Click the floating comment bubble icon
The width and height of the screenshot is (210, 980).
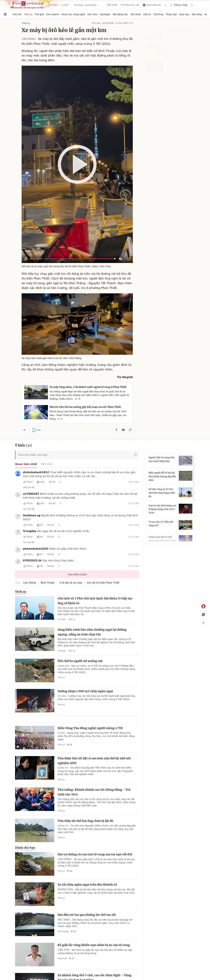pyautogui.click(x=203, y=614)
